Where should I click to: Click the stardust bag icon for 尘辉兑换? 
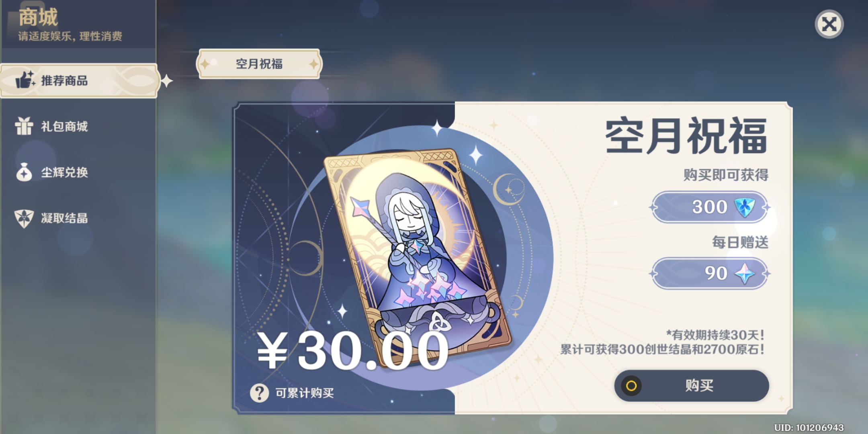24,172
